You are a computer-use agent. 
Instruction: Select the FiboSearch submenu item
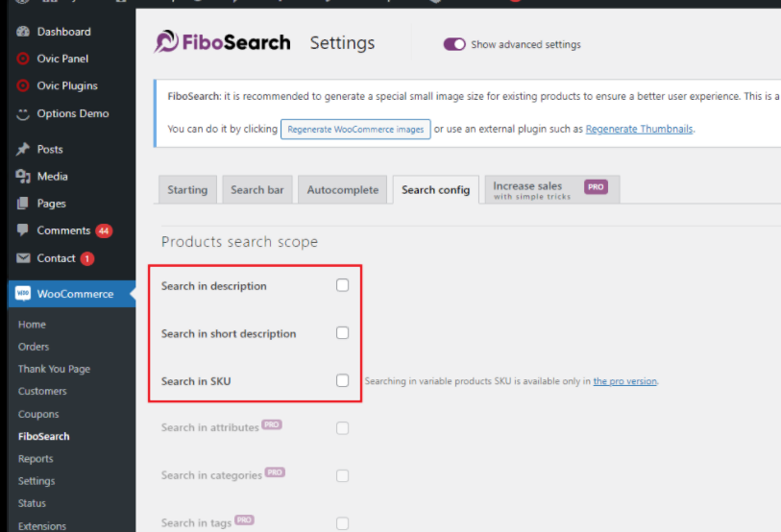point(44,436)
